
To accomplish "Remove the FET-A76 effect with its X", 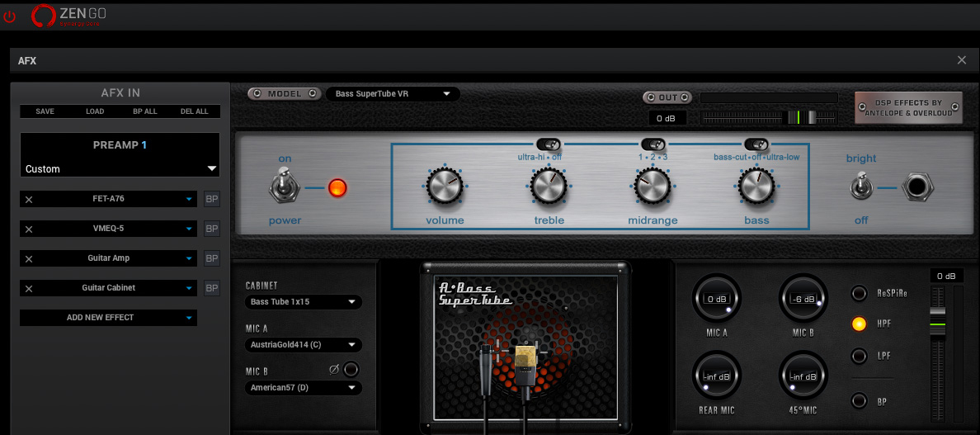I will [29, 200].
